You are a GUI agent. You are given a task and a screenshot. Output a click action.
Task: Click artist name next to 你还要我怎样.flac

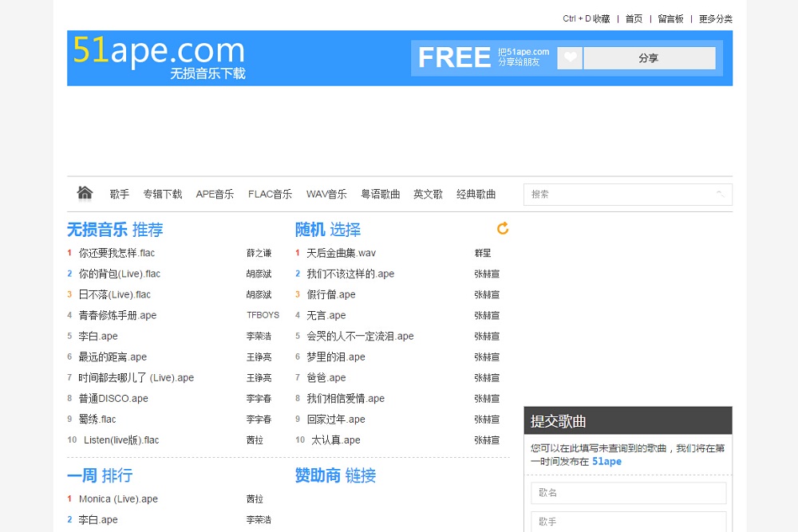259,254
